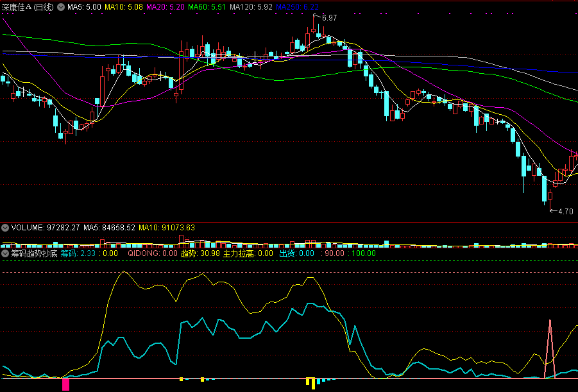
Task: Click the 趋势: 30.98 label
Action: click(200, 253)
